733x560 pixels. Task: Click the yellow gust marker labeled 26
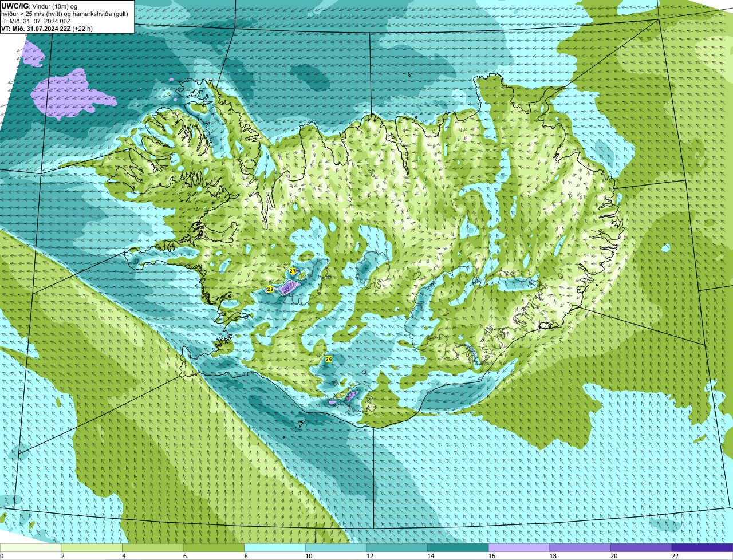[329, 359]
